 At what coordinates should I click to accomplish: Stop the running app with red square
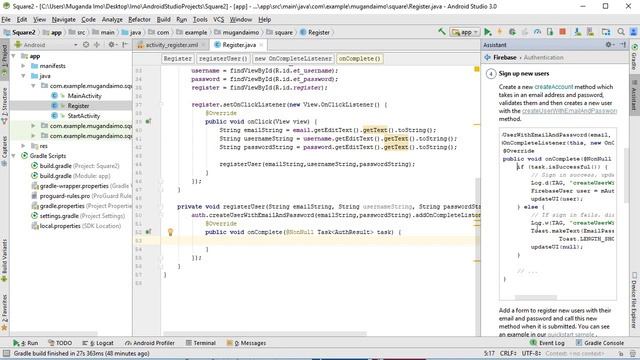[562, 32]
